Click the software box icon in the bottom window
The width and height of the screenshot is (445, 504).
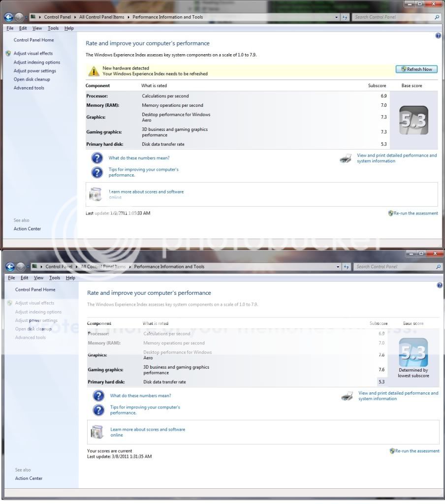point(97,432)
